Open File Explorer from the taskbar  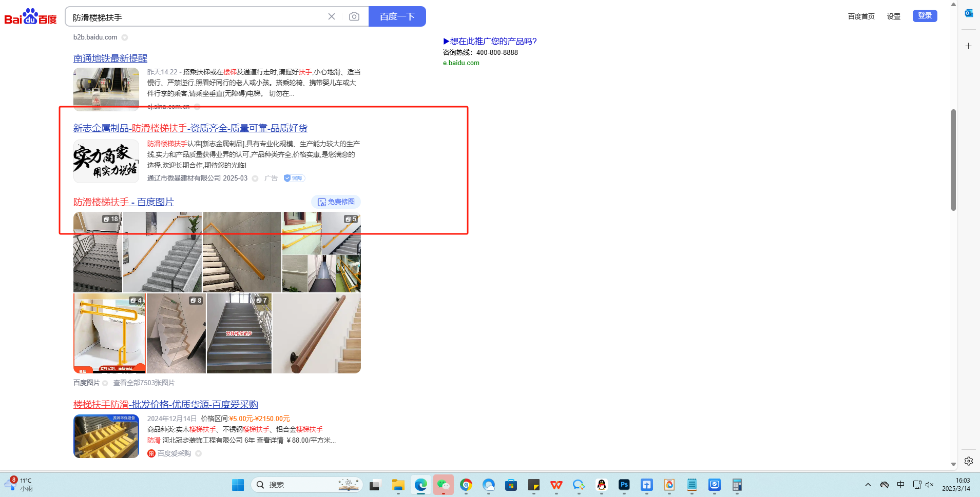[x=398, y=485]
